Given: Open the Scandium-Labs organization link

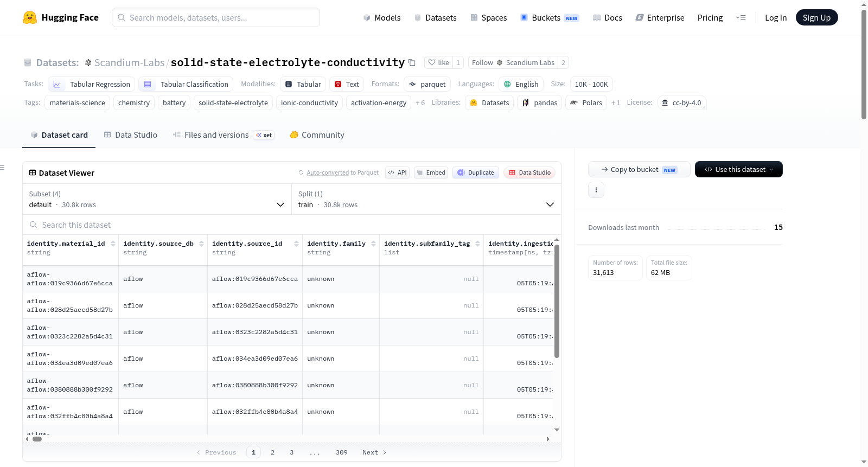Looking at the screenshot, I should [129, 63].
